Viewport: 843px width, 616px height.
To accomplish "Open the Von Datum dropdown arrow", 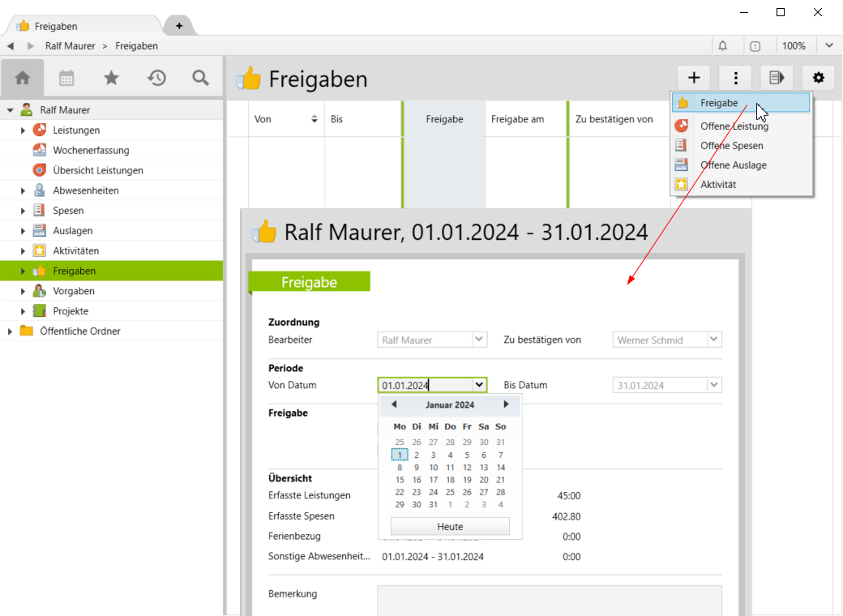I will [x=479, y=385].
